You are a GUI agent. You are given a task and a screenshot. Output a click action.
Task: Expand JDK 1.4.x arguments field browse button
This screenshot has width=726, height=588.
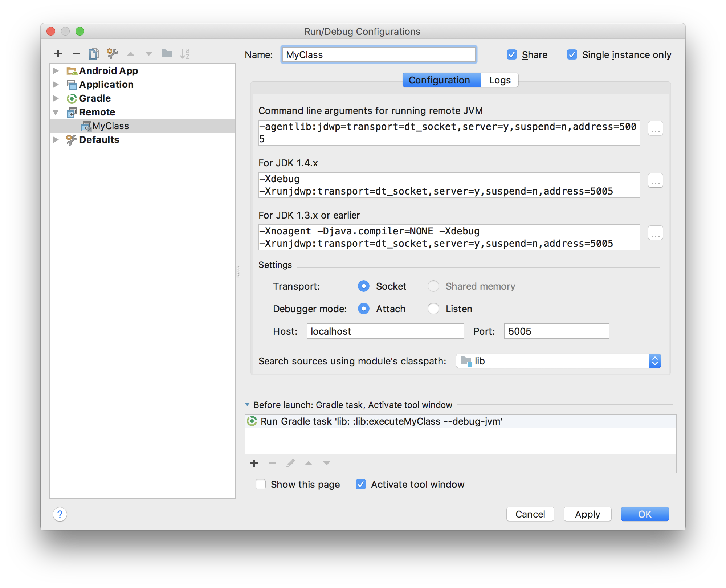point(656,180)
